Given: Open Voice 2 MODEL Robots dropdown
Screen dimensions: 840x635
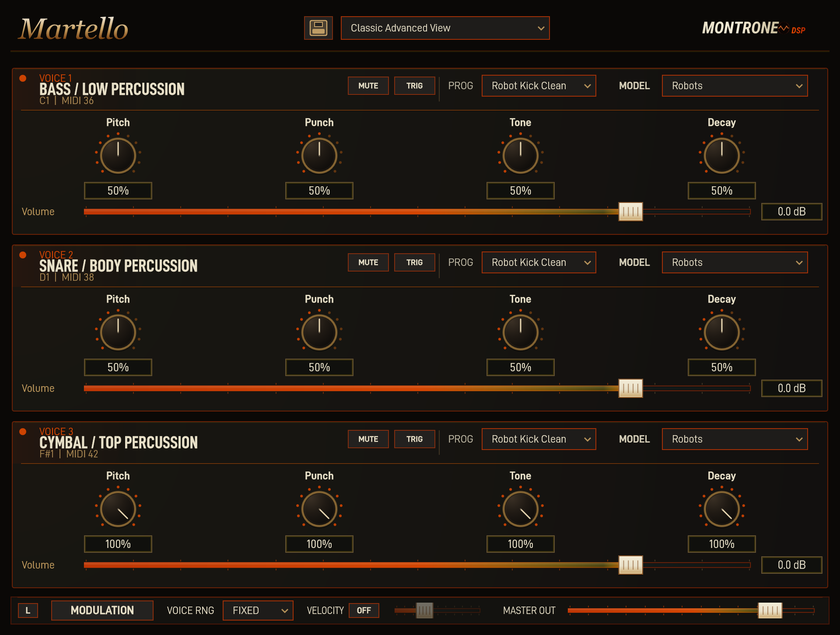Looking at the screenshot, I should click(x=735, y=262).
